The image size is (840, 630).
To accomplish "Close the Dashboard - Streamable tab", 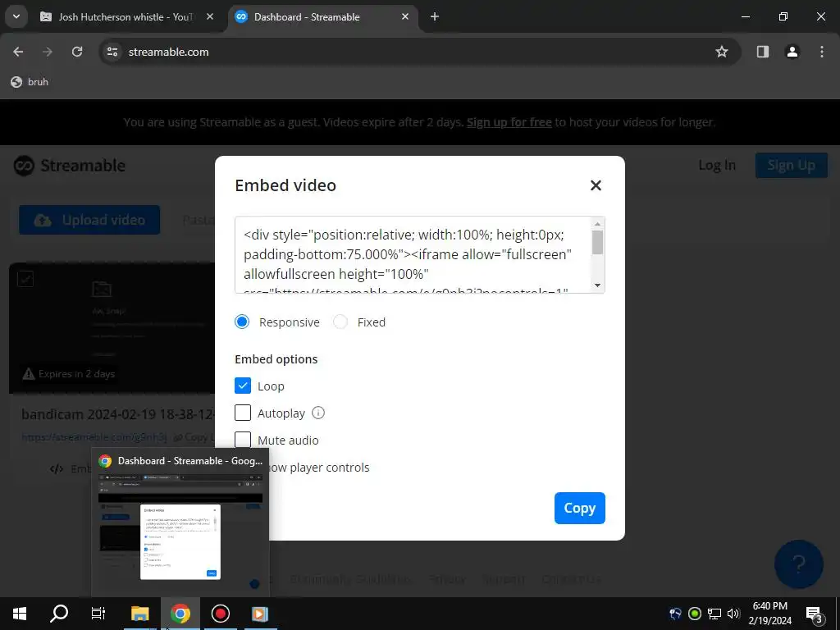I will click(405, 16).
